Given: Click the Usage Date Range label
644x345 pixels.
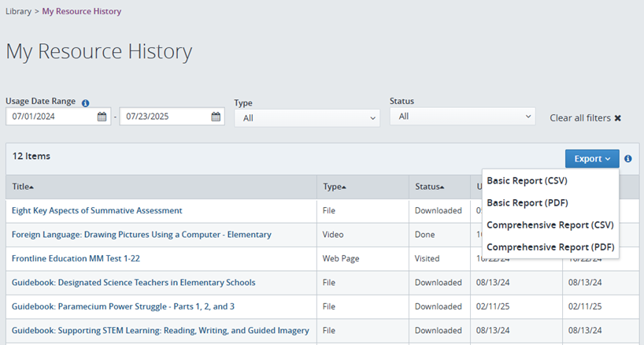Looking at the screenshot, I should click(x=40, y=101).
